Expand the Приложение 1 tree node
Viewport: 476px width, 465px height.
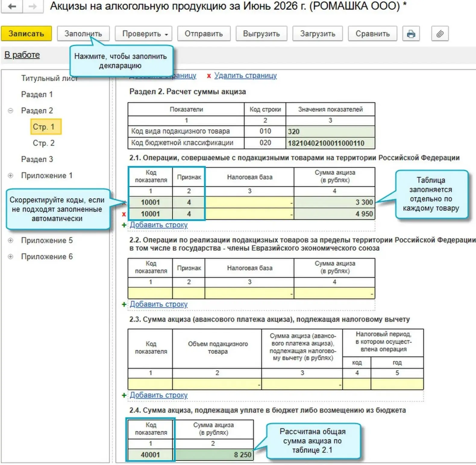tap(11, 176)
